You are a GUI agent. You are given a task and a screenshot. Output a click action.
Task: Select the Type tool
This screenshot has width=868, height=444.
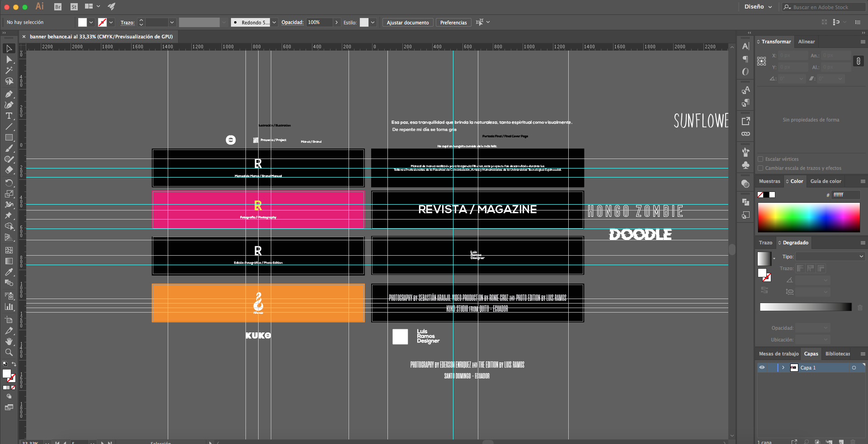[x=9, y=116]
